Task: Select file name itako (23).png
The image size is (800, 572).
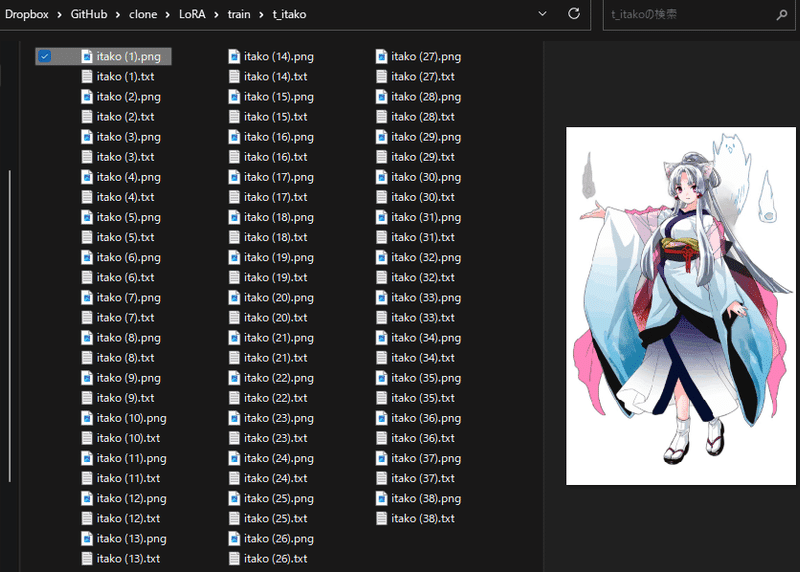Action: 279,418
